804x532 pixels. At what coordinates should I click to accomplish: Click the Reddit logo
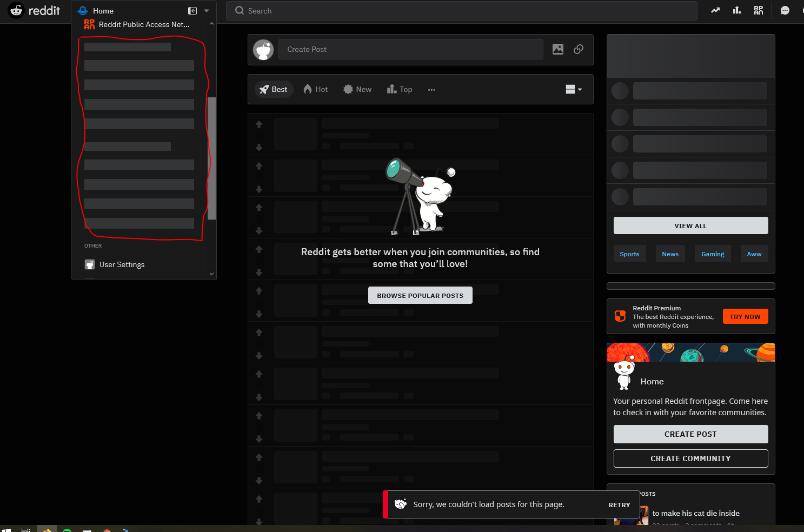pyautogui.click(x=34, y=10)
